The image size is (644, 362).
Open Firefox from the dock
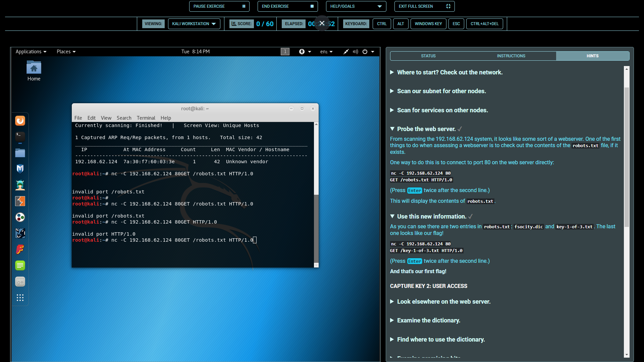pos(20,121)
